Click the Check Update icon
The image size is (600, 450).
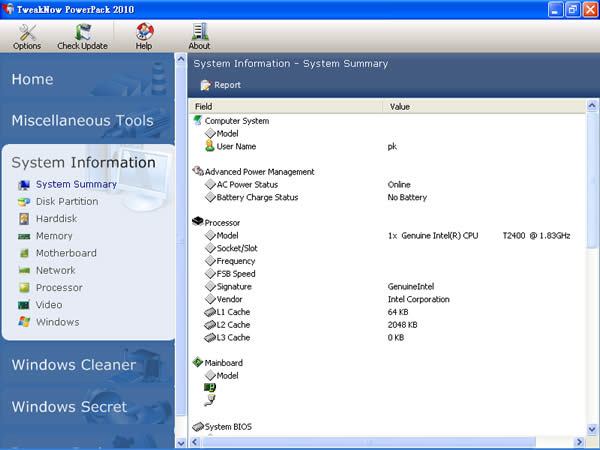82,36
